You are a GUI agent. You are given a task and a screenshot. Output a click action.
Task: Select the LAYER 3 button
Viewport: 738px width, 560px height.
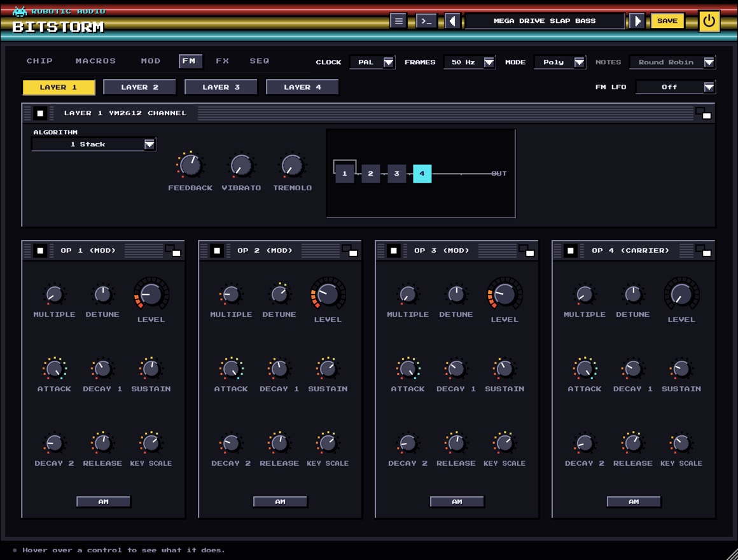coord(221,87)
